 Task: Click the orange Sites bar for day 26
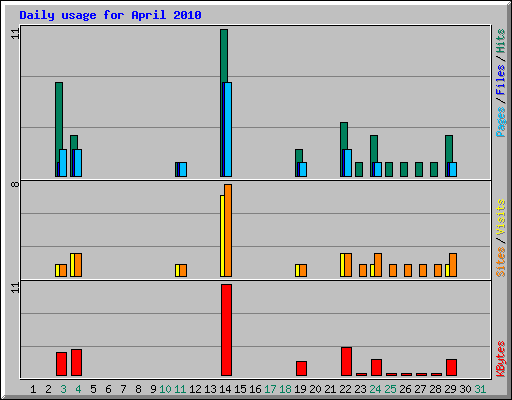click(408, 270)
